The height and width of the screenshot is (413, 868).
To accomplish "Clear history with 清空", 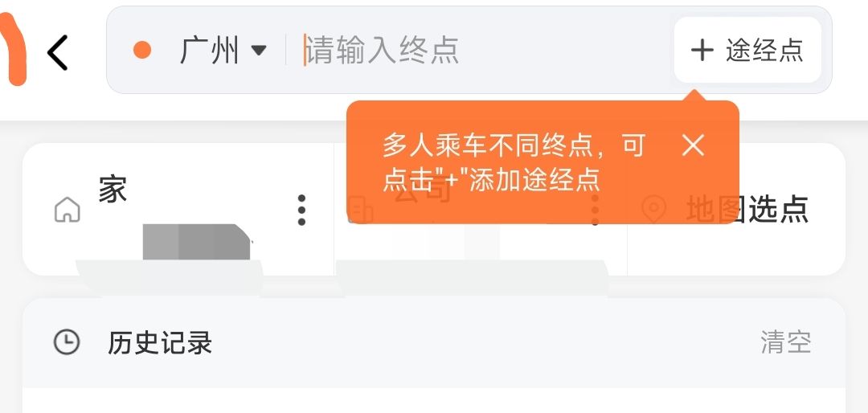I will 786,342.
